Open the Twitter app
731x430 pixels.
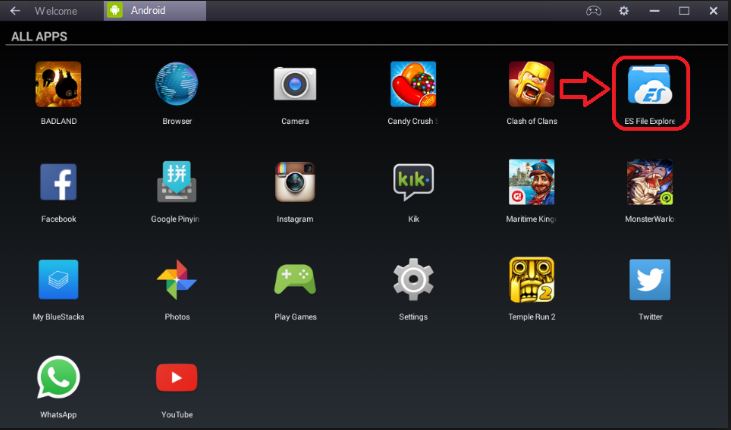650,279
